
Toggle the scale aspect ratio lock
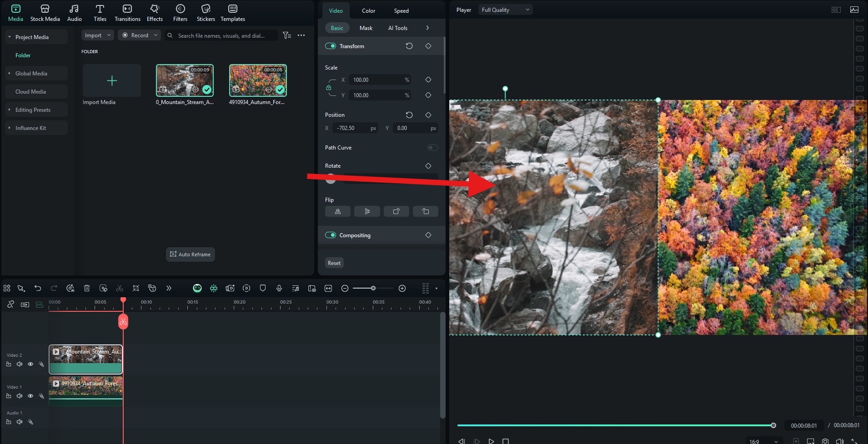click(x=329, y=88)
